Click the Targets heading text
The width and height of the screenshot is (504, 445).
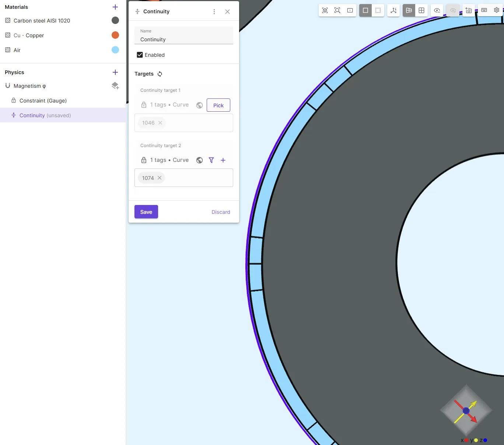pyautogui.click(x=144, y=74)
